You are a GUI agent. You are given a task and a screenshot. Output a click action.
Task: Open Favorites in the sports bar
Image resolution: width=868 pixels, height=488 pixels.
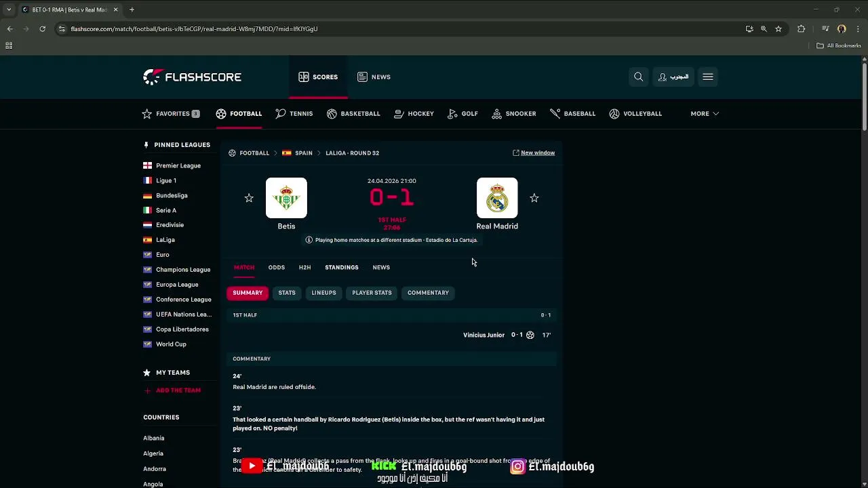(171, 114)
